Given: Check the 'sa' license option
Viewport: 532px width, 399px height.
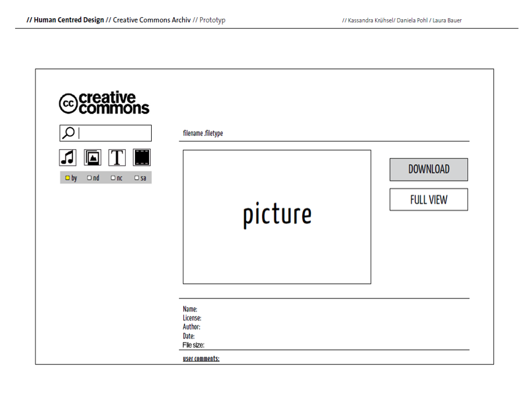Looking at the screenshot, I should pyautogui.click(x=137, y=178).
